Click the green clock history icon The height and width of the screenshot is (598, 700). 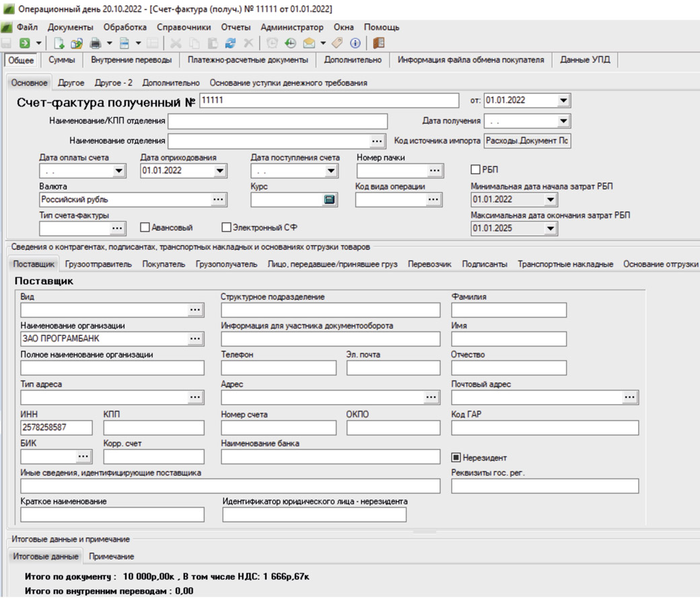pyautogui.click(x=290, y=43)
